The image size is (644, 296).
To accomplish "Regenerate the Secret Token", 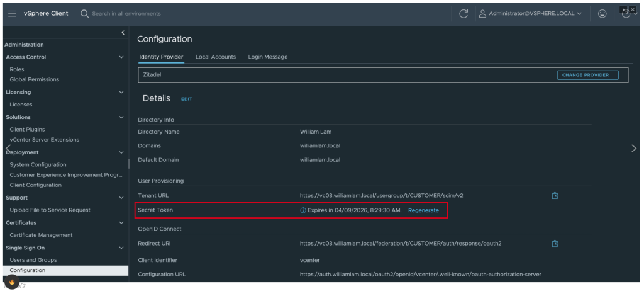I will click(x=423, y=210).
